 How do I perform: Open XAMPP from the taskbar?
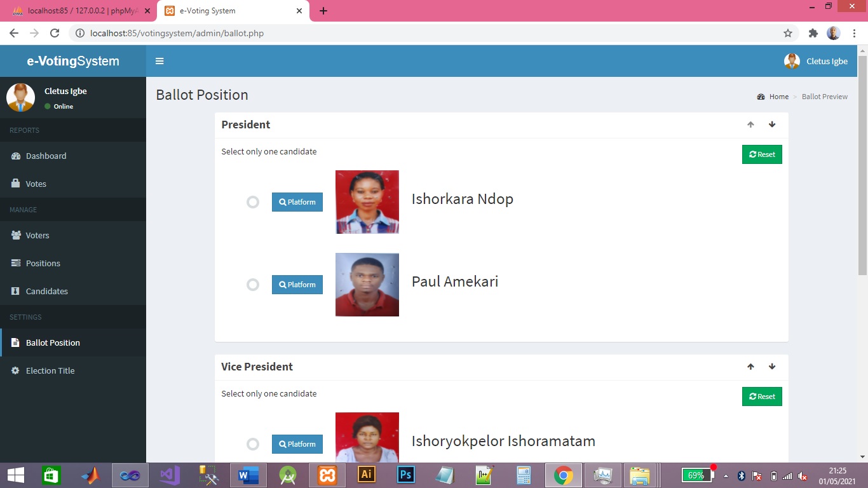(x=327, y=475)
